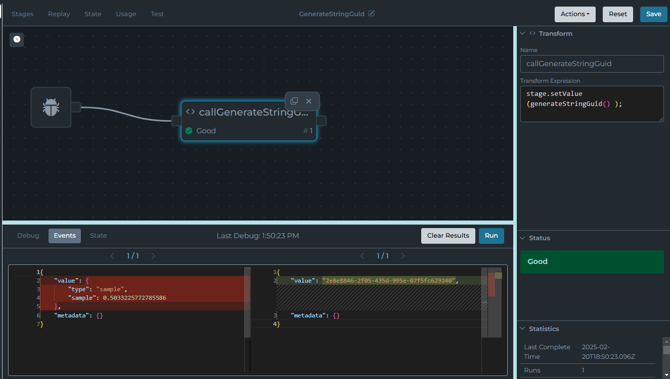Select the Events tab in the bottom panel
Viewport: 670px width, 379px height.
coord(65,236)
